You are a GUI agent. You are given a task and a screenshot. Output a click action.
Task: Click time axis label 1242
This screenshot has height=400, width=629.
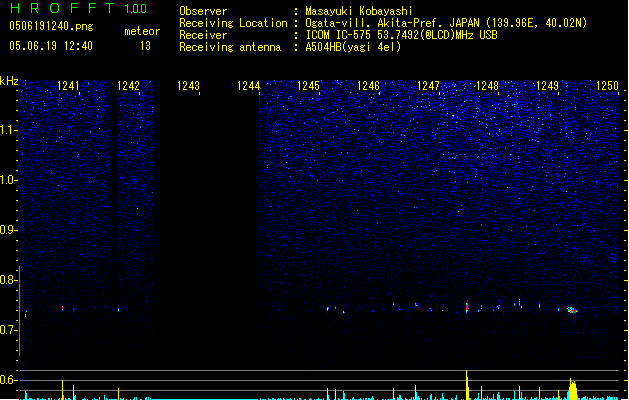pos(128,86)
